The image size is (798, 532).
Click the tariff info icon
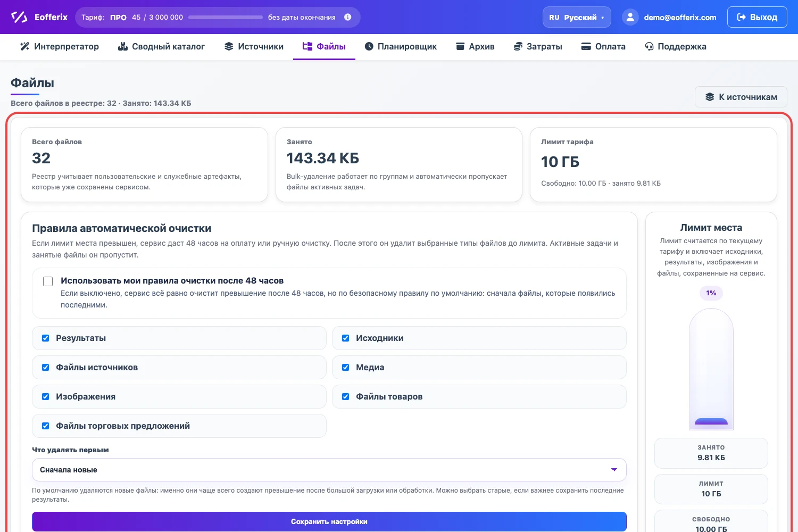[x=348, y=17]
